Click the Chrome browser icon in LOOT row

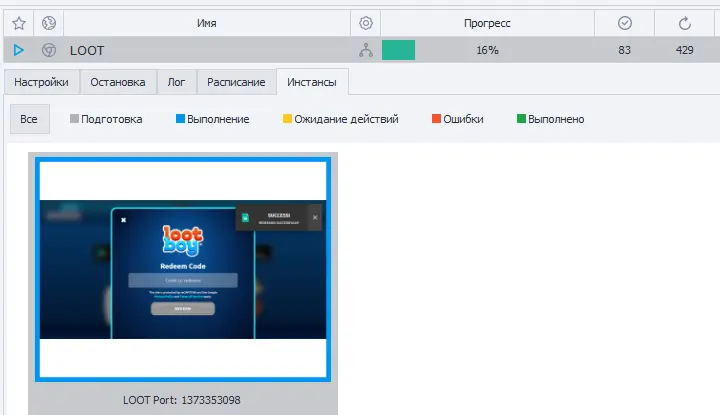49,50
